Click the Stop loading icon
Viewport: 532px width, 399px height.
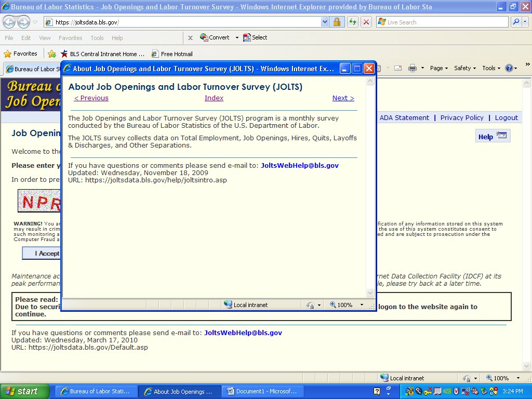point(366,22)
